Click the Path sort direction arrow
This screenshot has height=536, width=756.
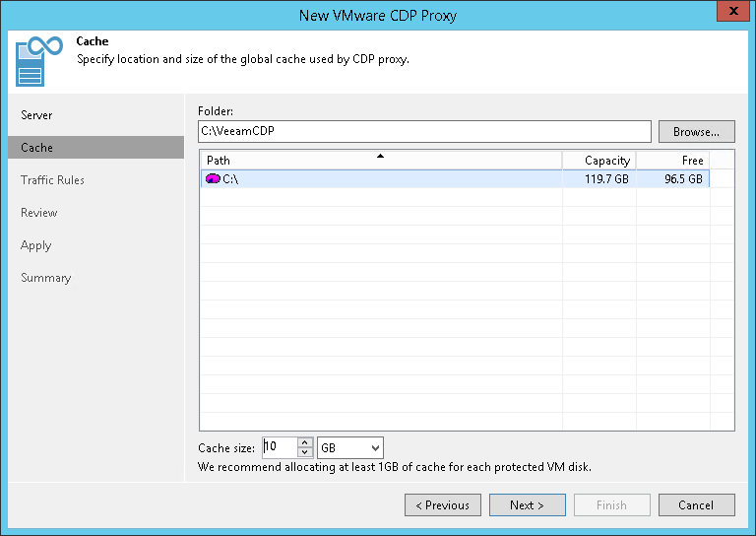(380, 156)
